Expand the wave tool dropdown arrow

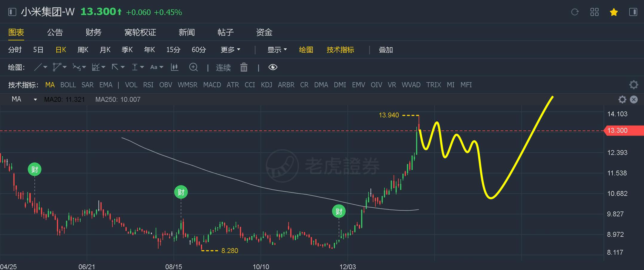(84, 67)
